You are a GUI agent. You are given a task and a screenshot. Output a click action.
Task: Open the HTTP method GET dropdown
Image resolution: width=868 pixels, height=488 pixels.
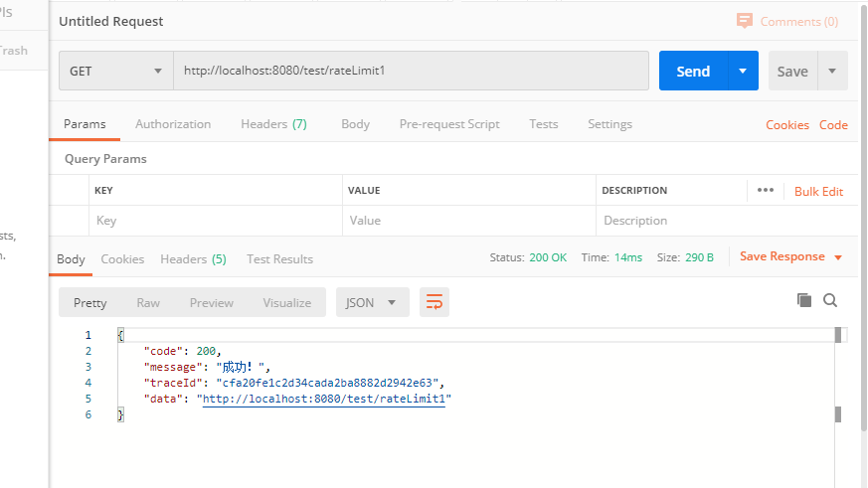pos(116,71)
